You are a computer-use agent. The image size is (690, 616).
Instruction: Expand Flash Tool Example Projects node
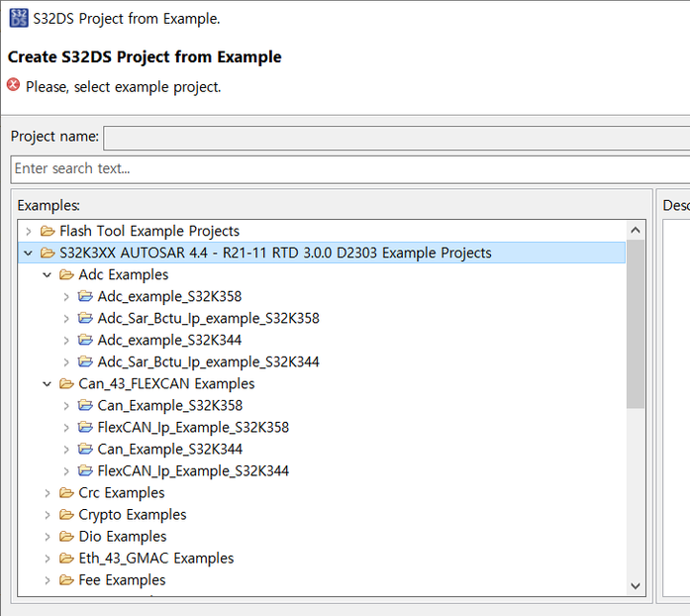29,231
